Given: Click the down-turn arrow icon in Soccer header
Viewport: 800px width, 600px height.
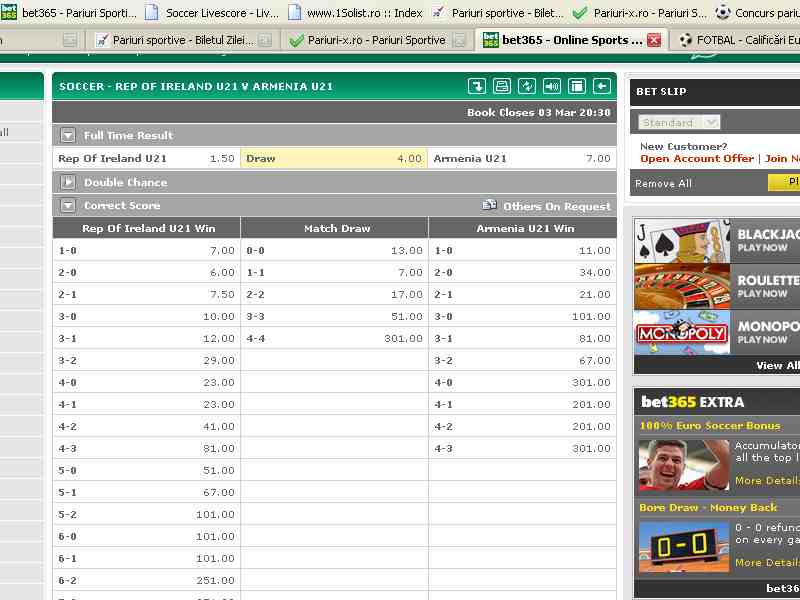Looking at the screenshot, I should (x=477, y=86).
